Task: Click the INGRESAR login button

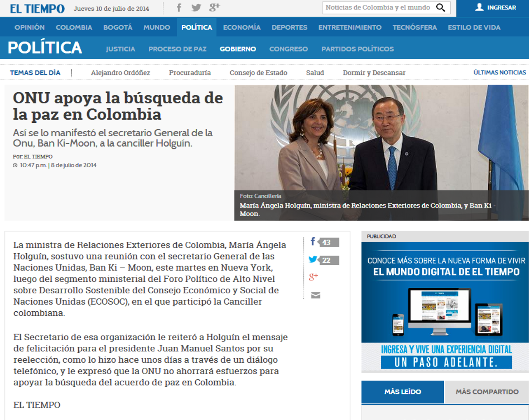Action: [x=493, y=8]
